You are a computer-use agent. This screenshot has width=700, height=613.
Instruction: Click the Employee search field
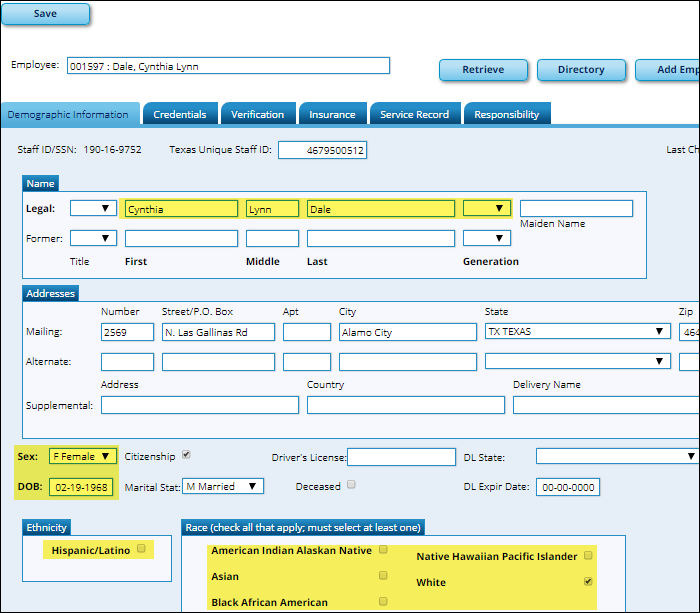[228, 66]
